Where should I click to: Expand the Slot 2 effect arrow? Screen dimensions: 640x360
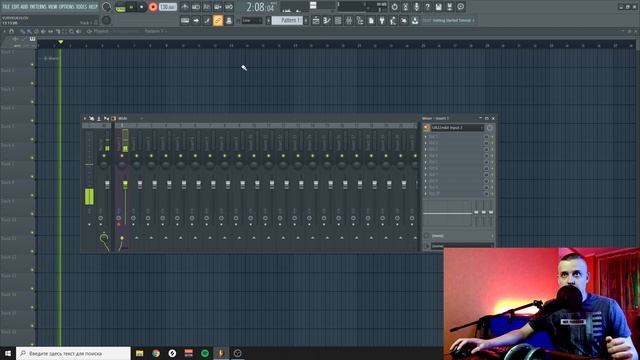point(425,143)
